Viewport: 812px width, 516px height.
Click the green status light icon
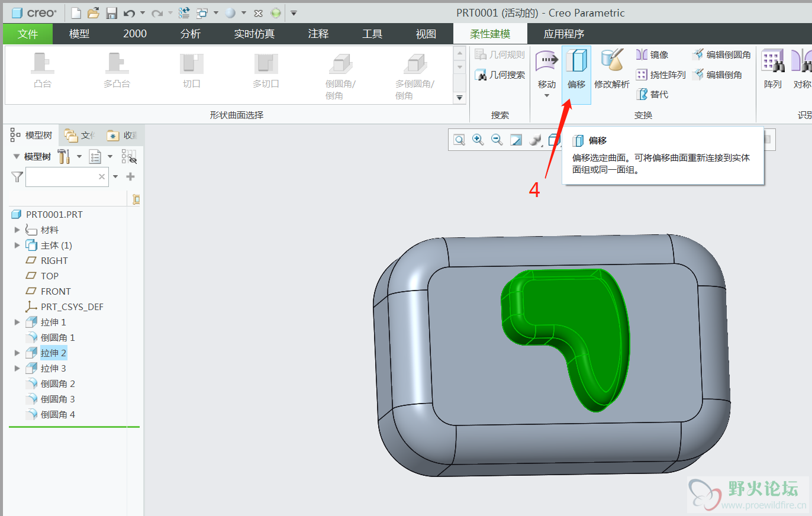[x=276, y=12]
